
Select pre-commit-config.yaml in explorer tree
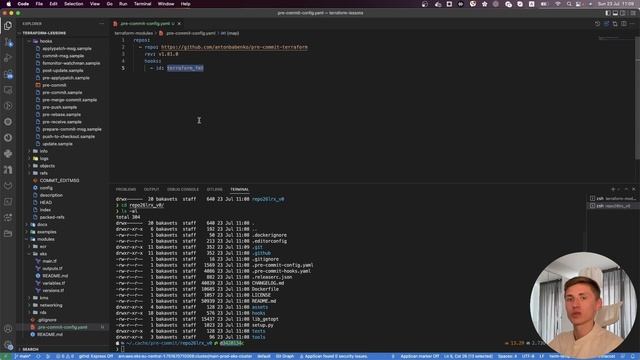62,327
